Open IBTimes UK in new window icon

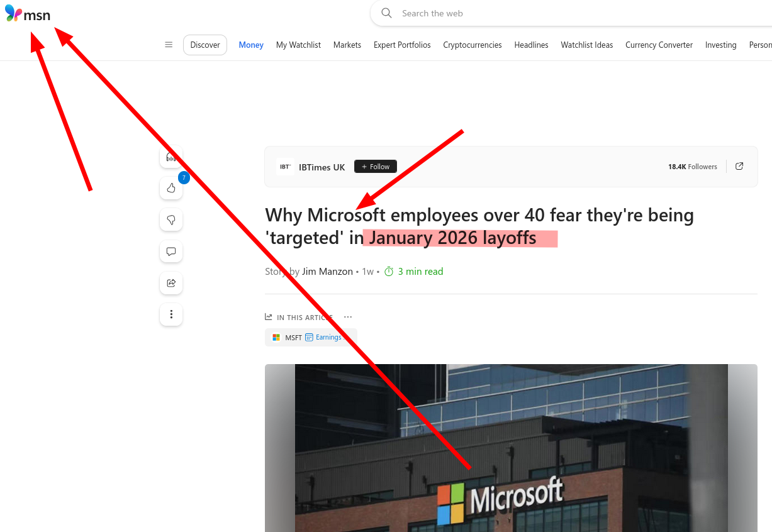pos(739,167)
